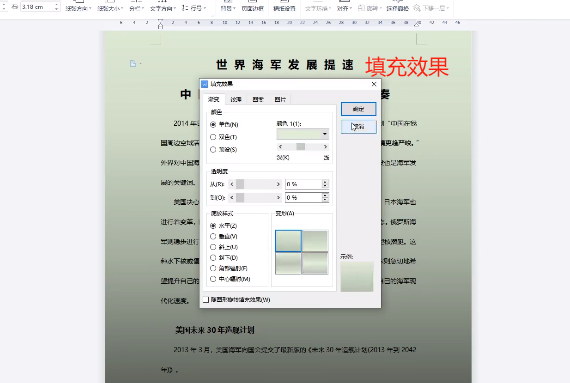The width and height of the screenshot is (570, 383).
Task: Click the 示例 sample preview box
Action: point(357,277)
